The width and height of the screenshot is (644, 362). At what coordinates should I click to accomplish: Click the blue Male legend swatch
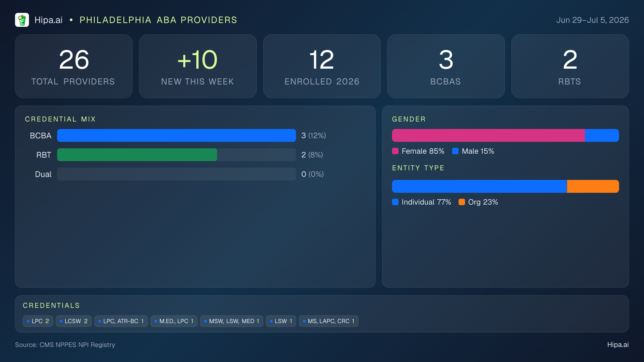(x=455, y=151)
